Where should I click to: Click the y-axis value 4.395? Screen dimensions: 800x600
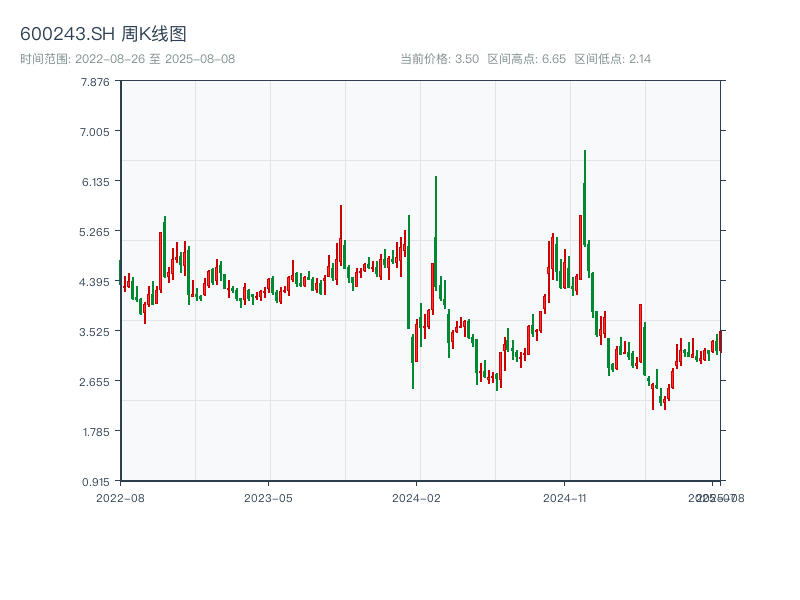coord(94,282)
